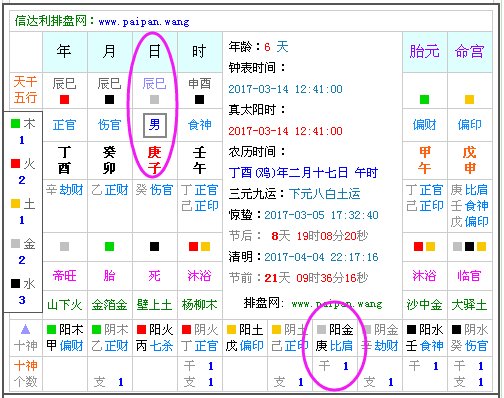Click the 胎 life stage in 月 column
Viewport: 504px width, 398px height.
click(x=109, y=276)
